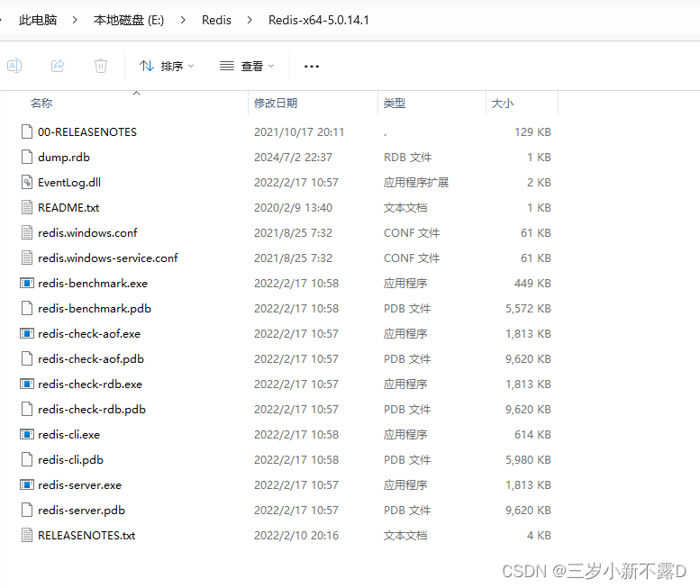Select redis-server.pdb file icon

coord(27,510)
